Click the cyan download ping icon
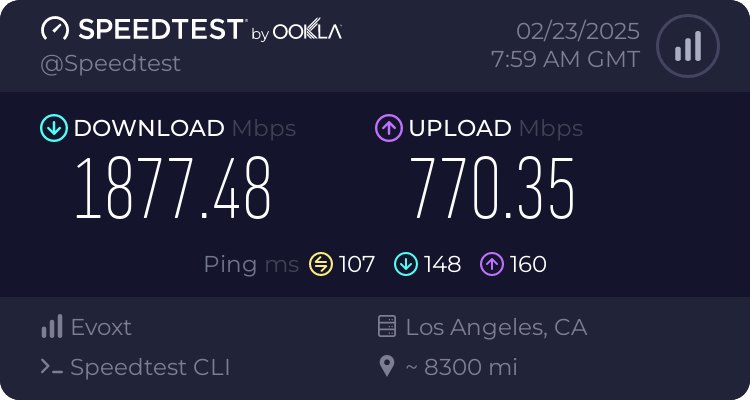This screenshot has height=400, width=750. point(405,264)
